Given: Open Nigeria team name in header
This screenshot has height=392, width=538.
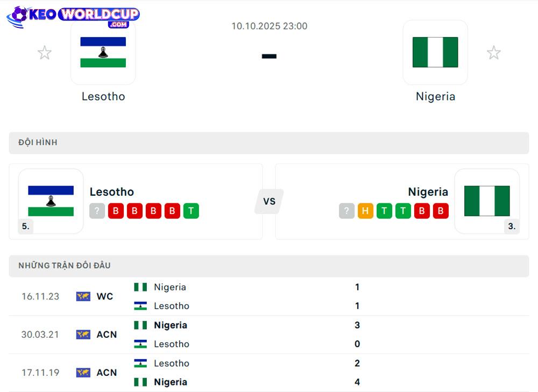Looking at the screenshot, I should click(x=435, y=97).
